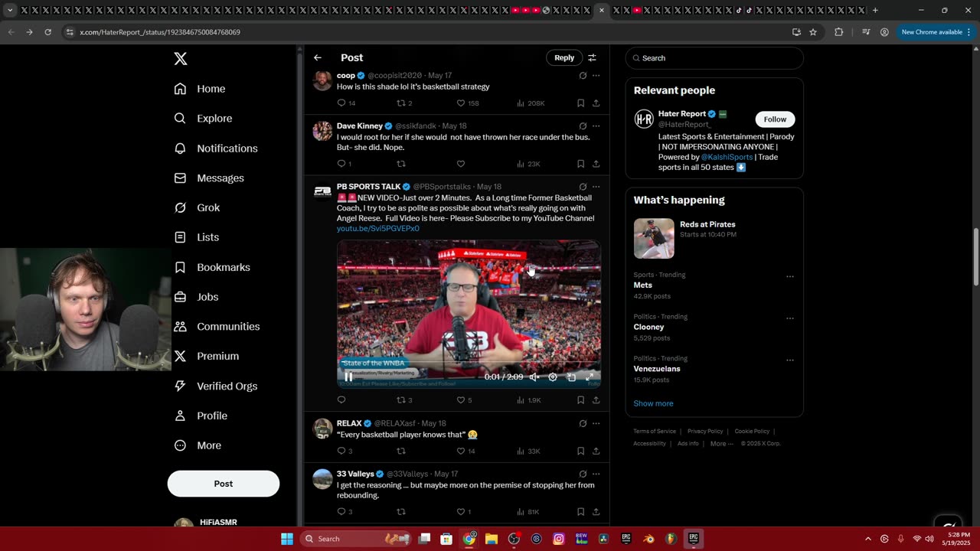Expand the video to fullscreen
This screenshot has height=551, width=980.
coord(590,377)
